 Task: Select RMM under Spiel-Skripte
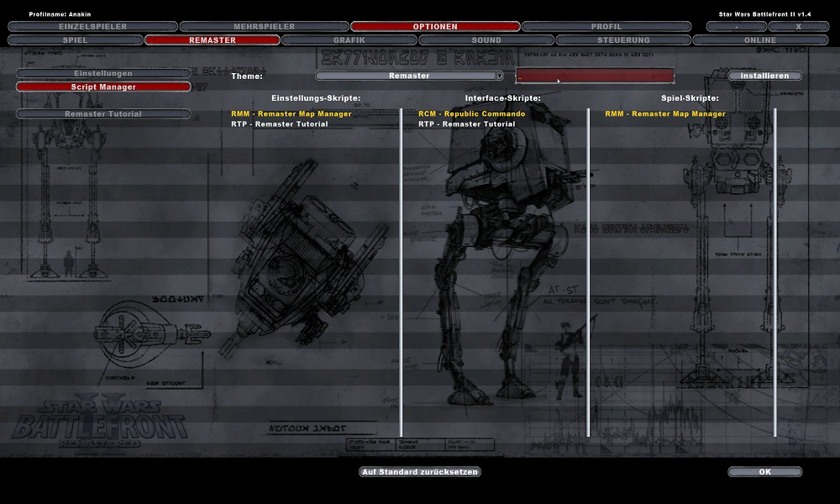click(665, 113)
